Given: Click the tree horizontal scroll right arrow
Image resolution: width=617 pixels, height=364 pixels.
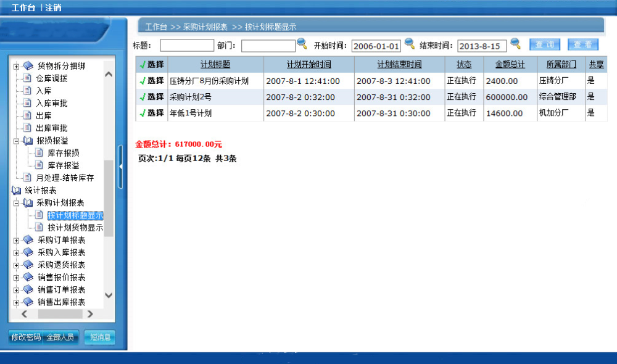Looking at the screenshot, I should [90, 313].
